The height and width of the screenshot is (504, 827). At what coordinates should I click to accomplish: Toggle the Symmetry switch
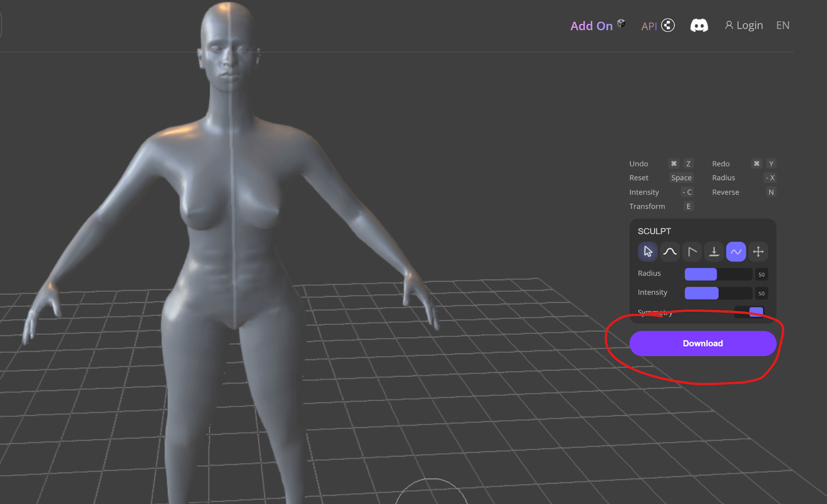pyautogui.click(x=749, y=311)
